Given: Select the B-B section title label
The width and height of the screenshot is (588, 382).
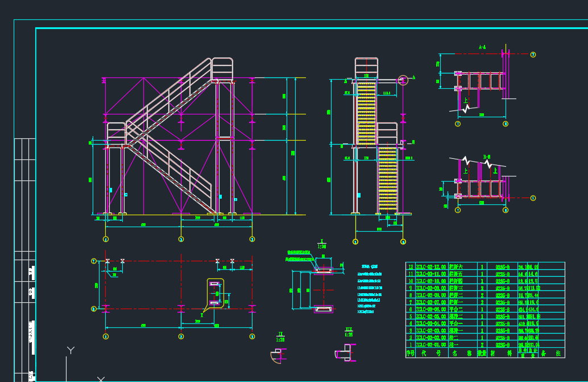Looking at the screenshot, I should [x=487, y=157].
